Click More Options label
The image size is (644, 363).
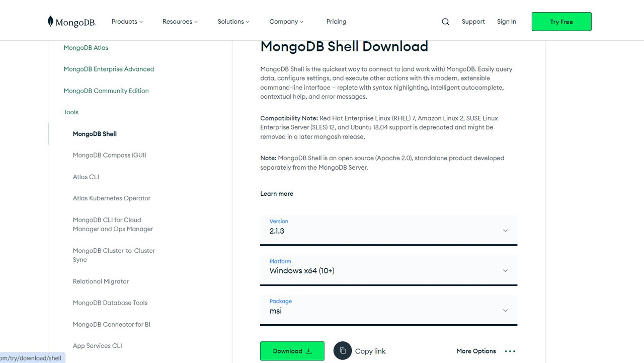click(476, 351)
